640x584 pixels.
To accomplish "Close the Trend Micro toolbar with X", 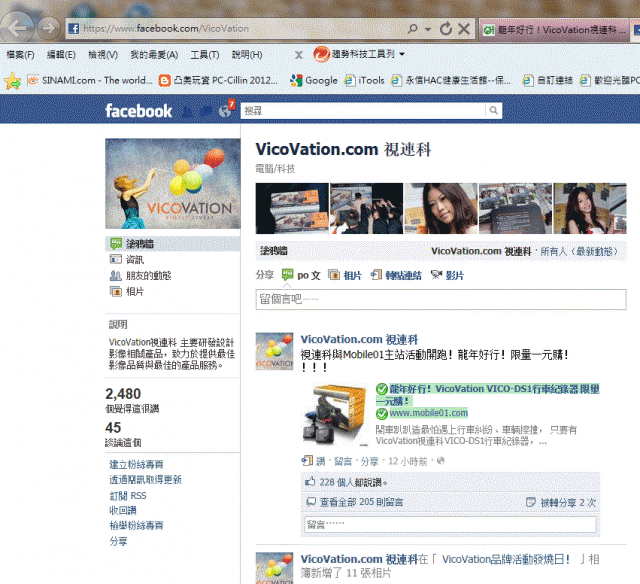I will click(299, 55).
